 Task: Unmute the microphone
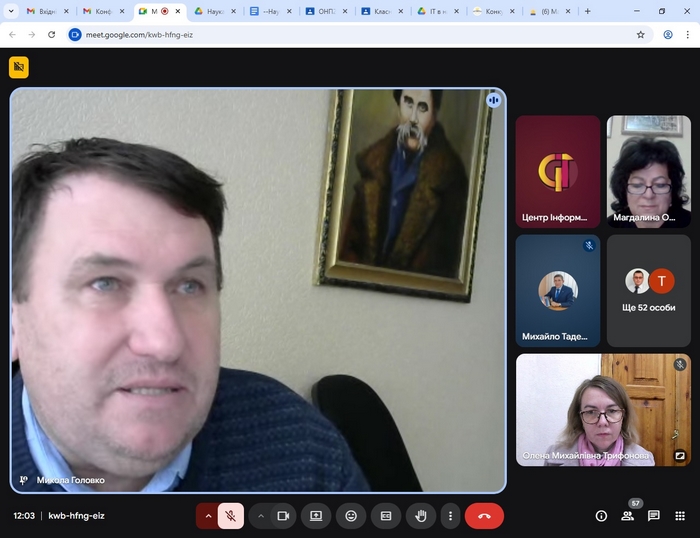231,516
